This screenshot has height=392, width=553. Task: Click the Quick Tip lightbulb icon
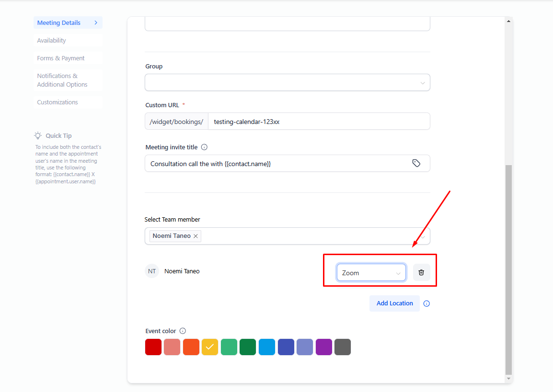coord(38,135)
